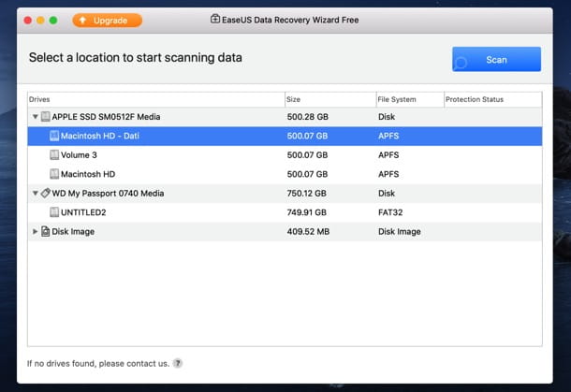Screen dimensions: 571x392
Task: Open the help question mark icon
Action: point(177,363)
